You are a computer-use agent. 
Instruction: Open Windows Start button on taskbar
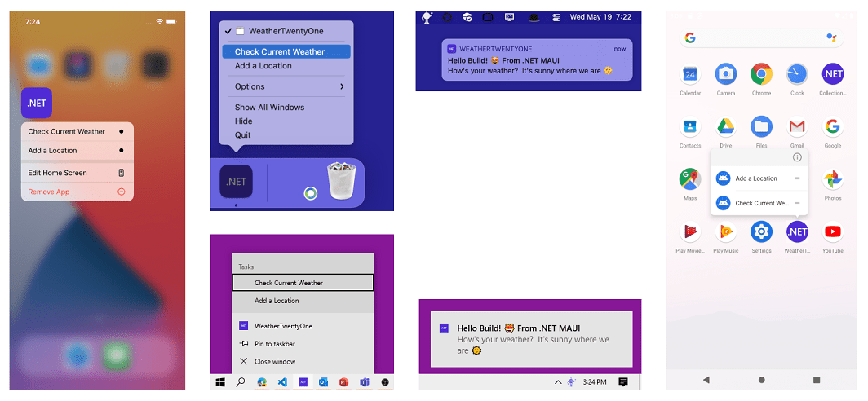219,382
